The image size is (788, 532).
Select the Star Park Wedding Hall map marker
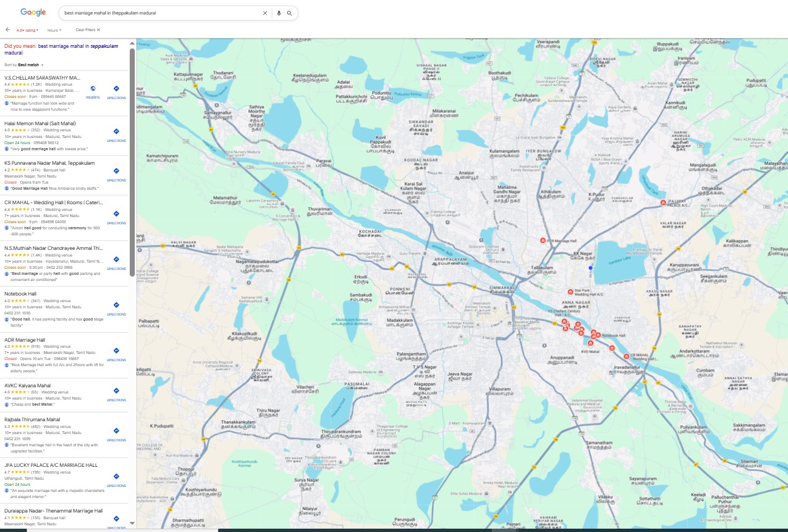570,292
